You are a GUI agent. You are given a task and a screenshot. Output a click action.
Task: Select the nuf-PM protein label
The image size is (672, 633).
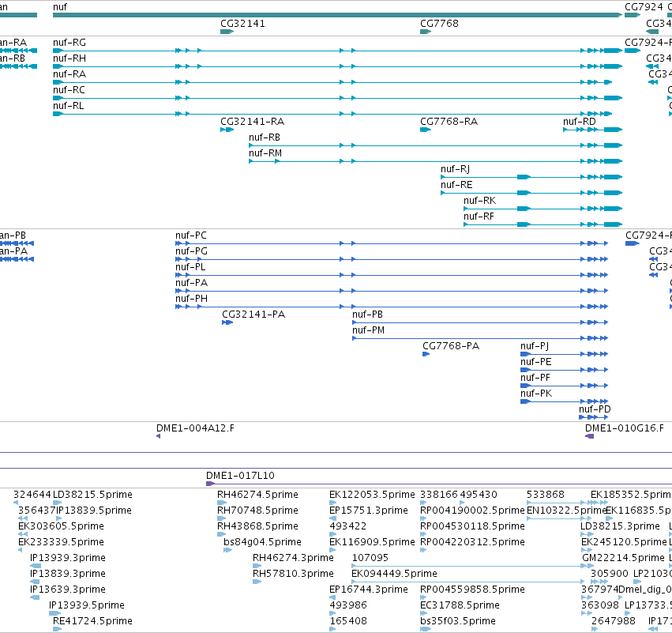pyautogui.click(x=368, y=330)
